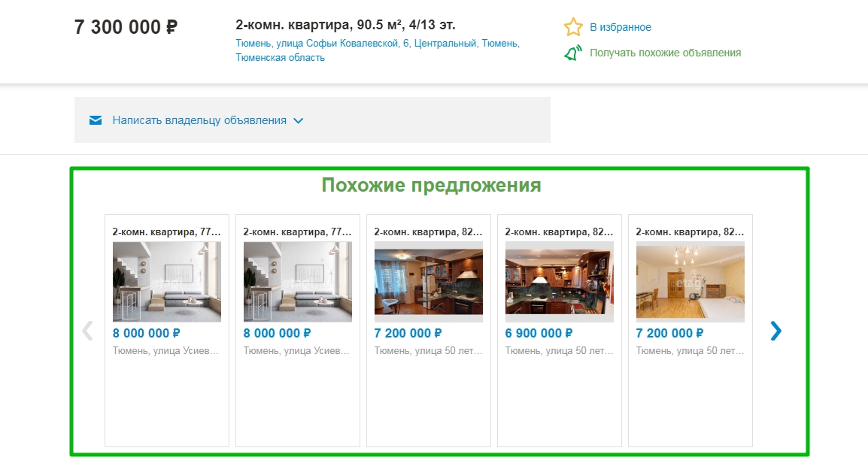
Task: Click the second "8 000 000 ₽" price
Action: point(277,333)
